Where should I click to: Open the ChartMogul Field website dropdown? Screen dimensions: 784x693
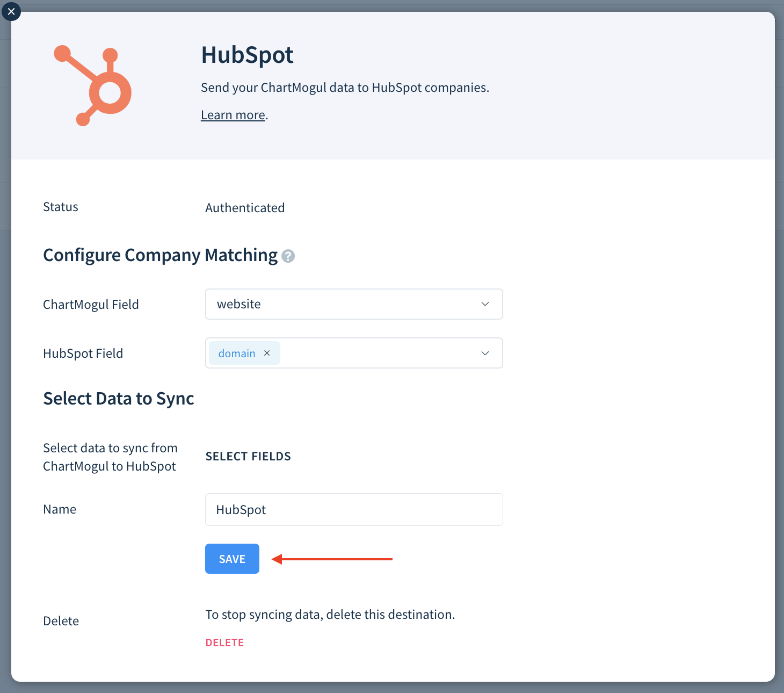coord(354,304)
